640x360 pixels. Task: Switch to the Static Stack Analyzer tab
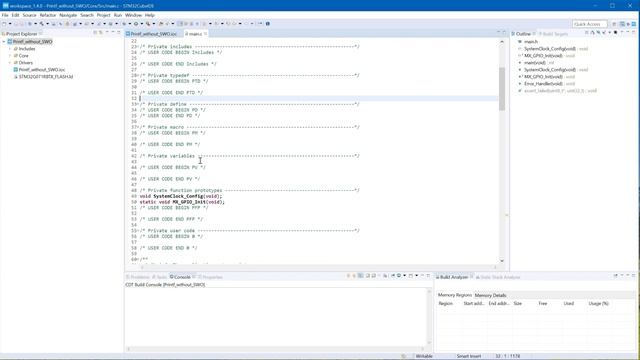498,277
